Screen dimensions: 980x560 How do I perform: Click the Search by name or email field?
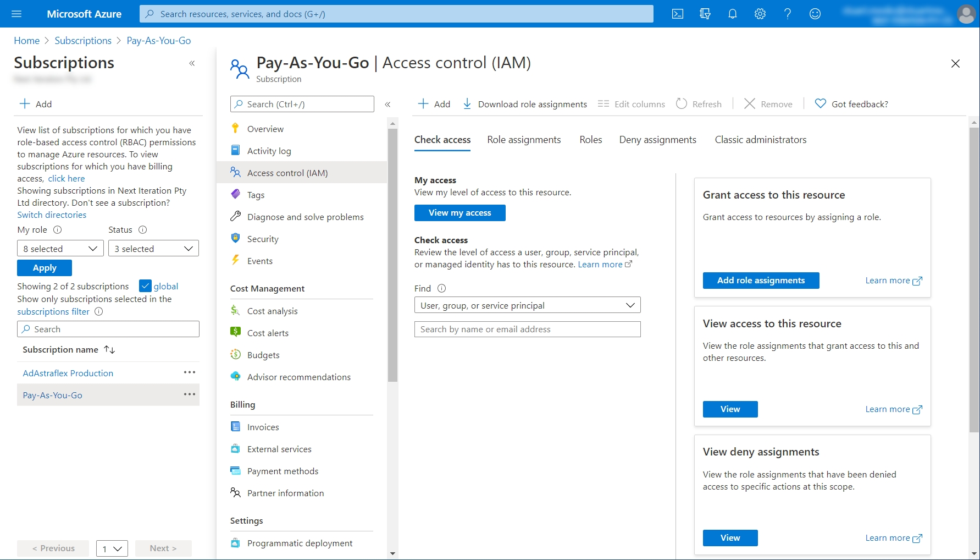[527, 330]
